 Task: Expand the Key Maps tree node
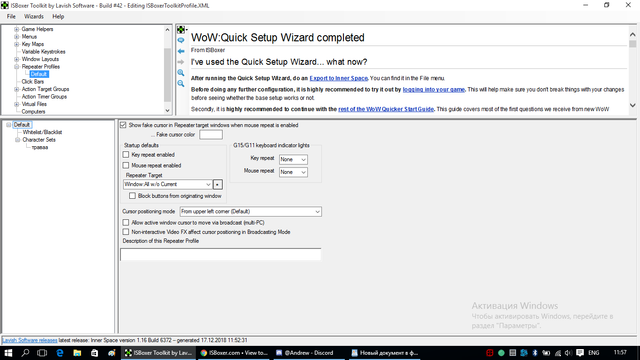(17, 44)
